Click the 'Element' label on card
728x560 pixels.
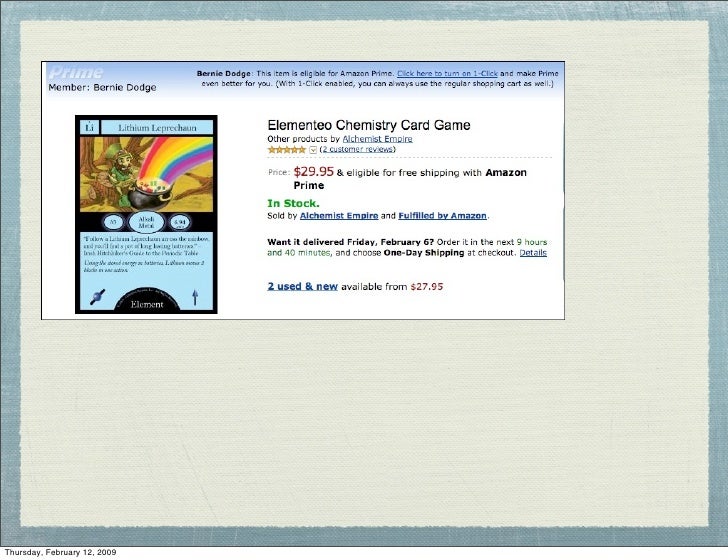coord(147,305)
